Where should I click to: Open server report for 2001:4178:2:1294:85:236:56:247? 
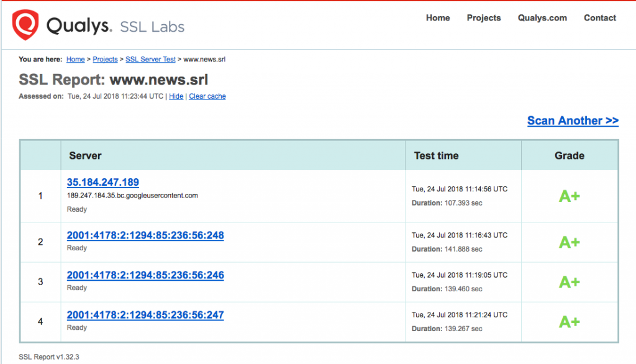(145, 314)
